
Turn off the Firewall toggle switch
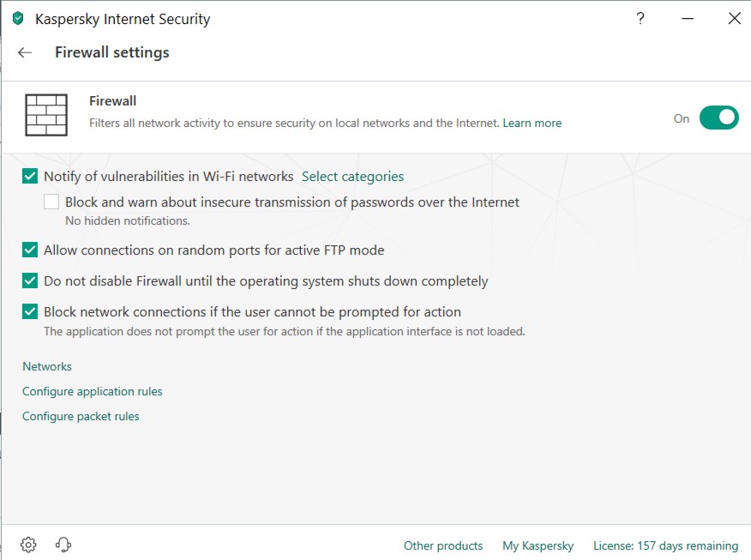(718, 118)
